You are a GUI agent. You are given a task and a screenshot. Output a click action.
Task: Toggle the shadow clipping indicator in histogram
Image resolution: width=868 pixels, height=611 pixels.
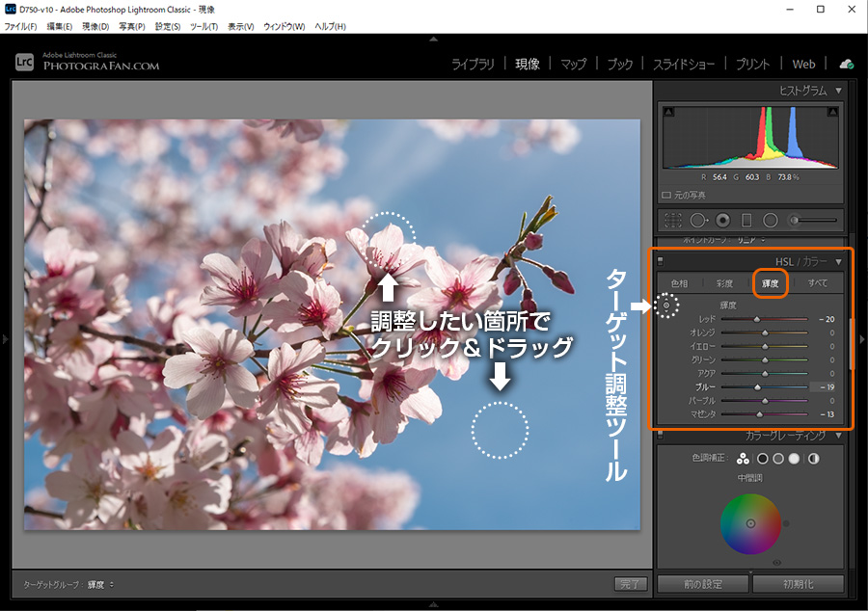coord(668,112)
